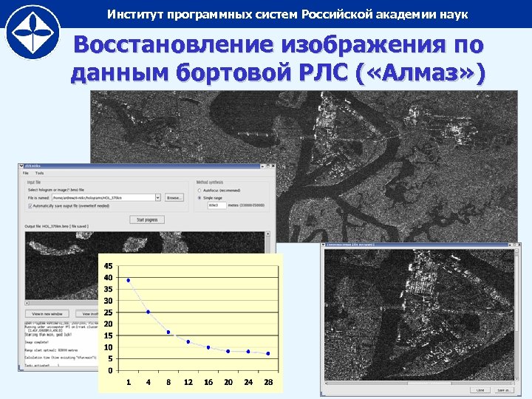This screenshot has width=532, height=399.
Task: Click the institute logo in the slide corner
Action: [x=33, y=33]
